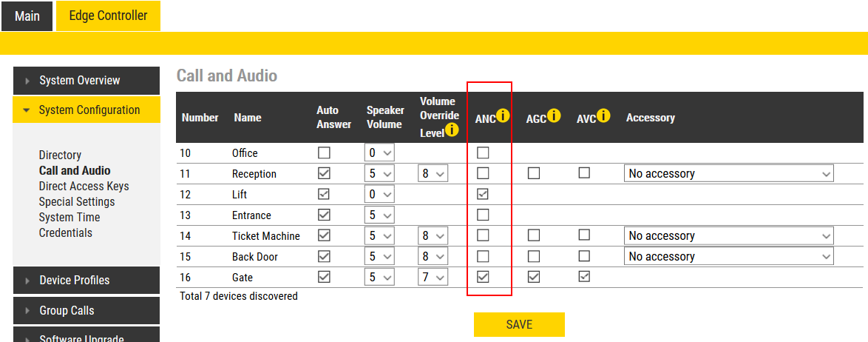Enable ANC for Office
The image size is (868, 342).
(x=483, y=153)
